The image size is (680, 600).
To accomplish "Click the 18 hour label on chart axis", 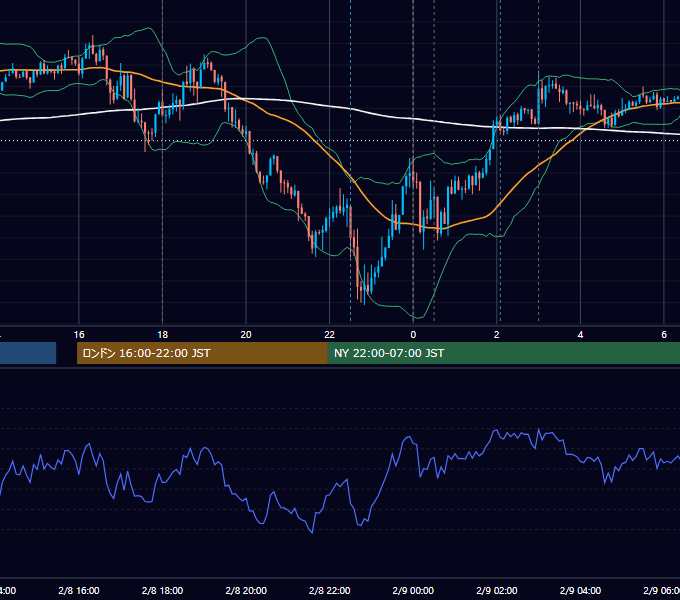I will coord(163,335).
